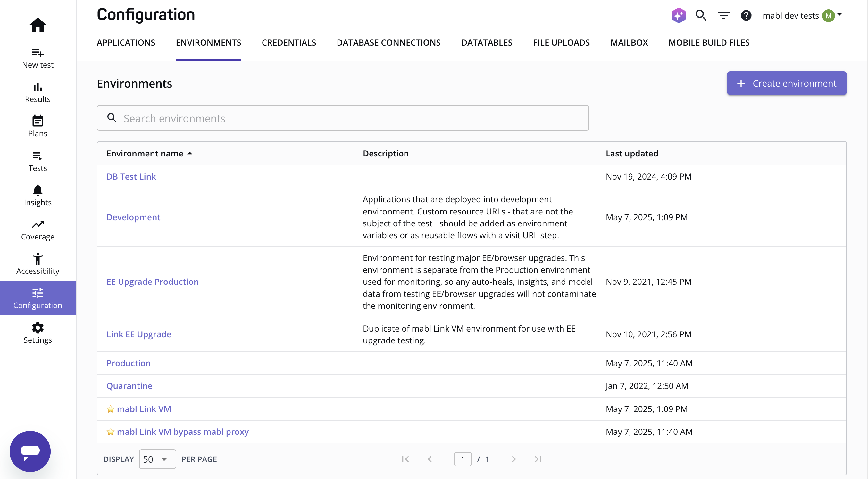Open the per-page display dropdown
The image size is (868, 479).
pos(156,459)
